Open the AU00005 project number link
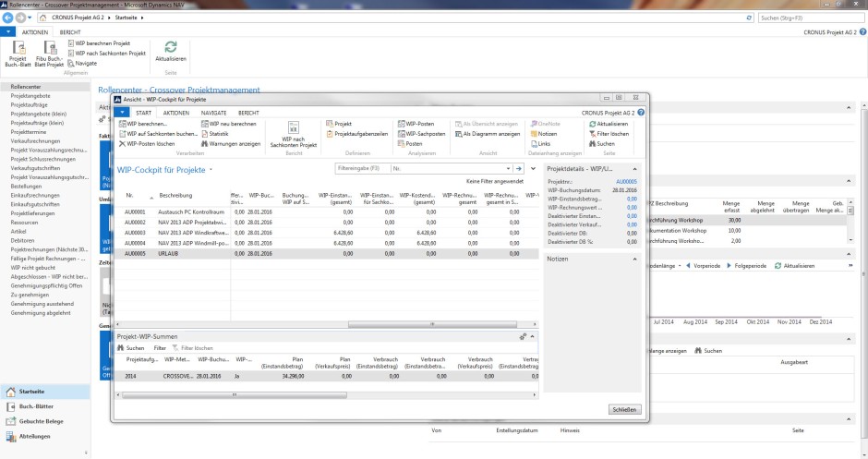This screenshot has height=459, width=868. click(626, 183)
